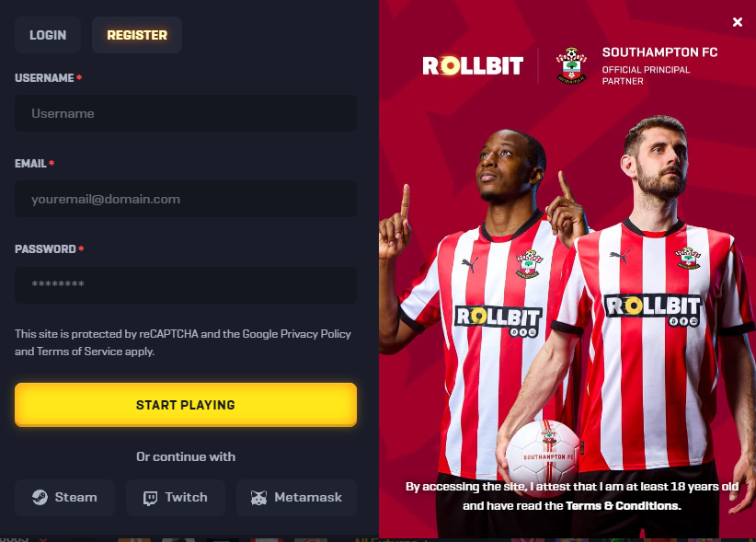Click the Rollbit logo in banner
The image size is (756, 542).
(473, 65)
